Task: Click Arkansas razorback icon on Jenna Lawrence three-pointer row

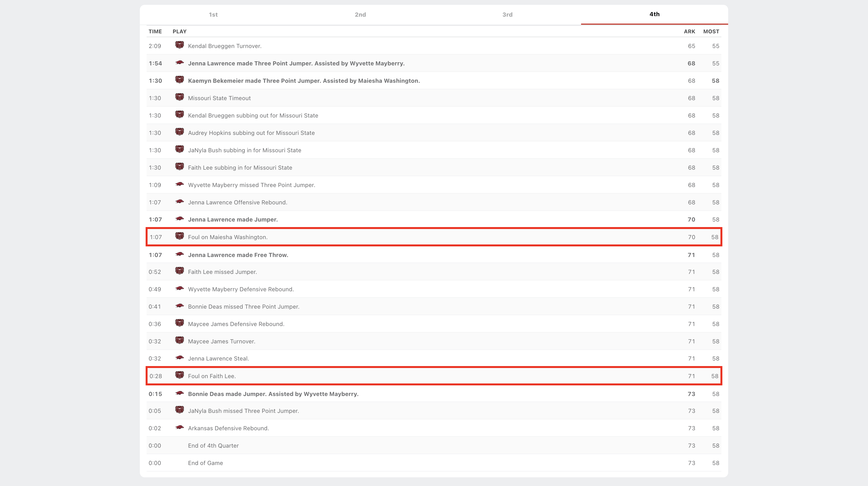Action: tap(179, 63)
